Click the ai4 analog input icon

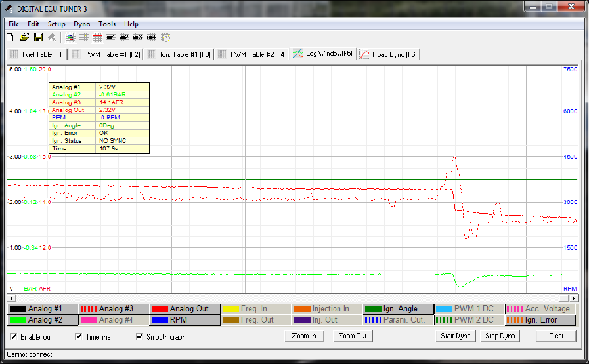coord(152,37)
